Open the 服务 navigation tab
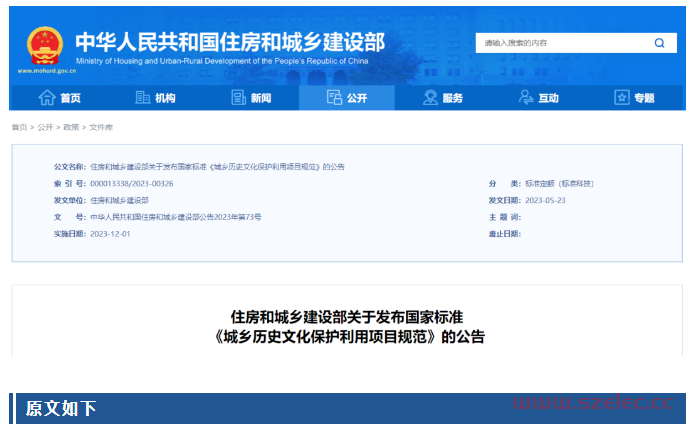This screenshot has height=429, width=693. (443, 98)
